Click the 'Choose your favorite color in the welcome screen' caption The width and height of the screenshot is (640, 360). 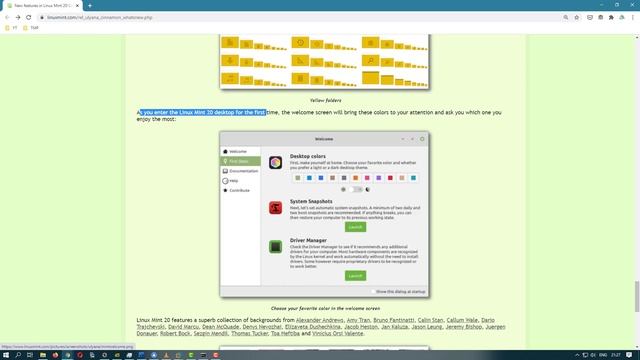[325, 309]
